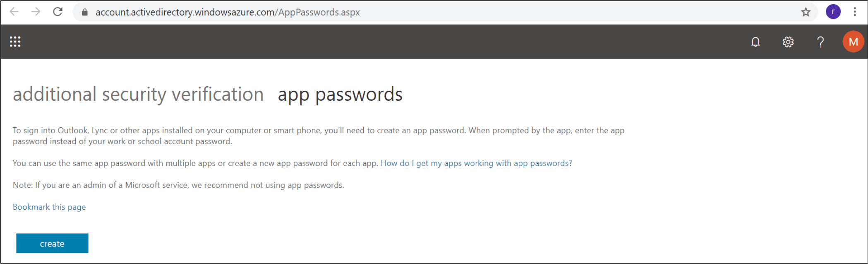Select the app passwords tab
The width and height of the screenshot is (868, 264).
pyautogui.click(x=340, y=95)
